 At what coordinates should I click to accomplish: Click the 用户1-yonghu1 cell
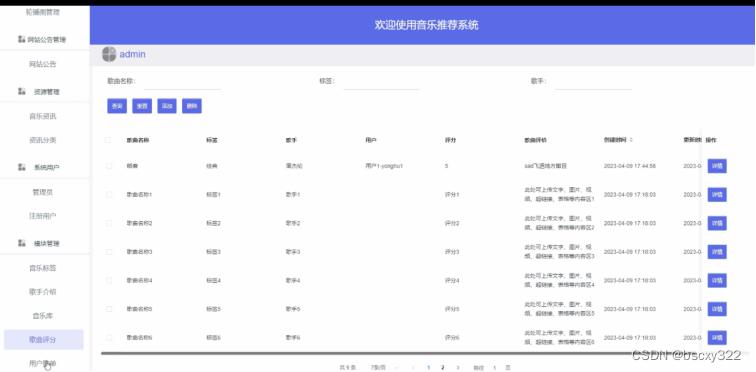click(x=384, y=166)
